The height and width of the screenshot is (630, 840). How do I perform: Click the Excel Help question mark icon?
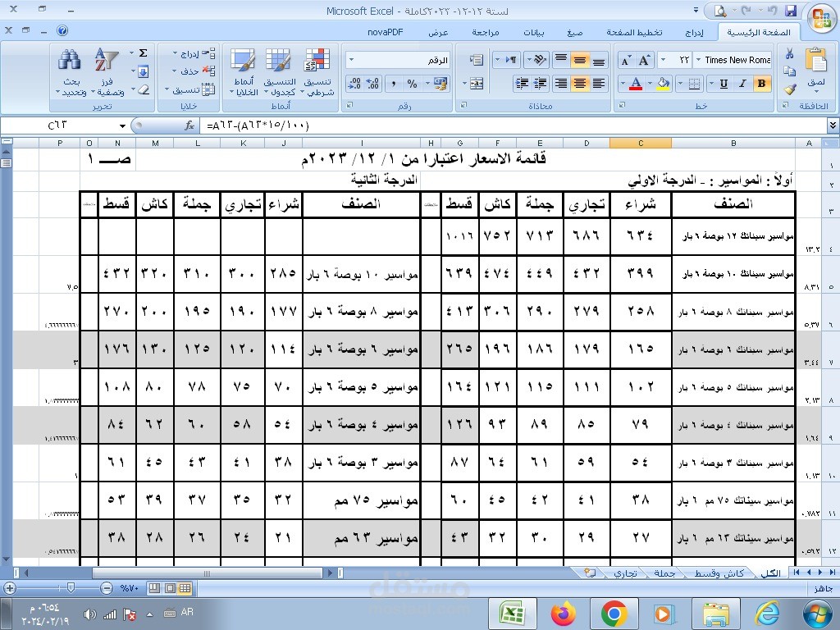click(x=62, y=31)
